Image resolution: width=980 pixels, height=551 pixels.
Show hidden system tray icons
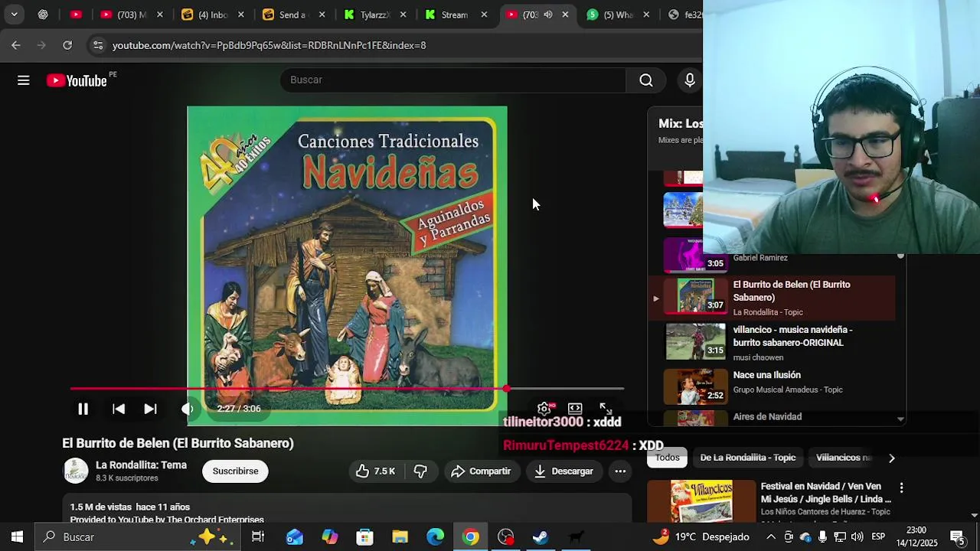[771, 537]
